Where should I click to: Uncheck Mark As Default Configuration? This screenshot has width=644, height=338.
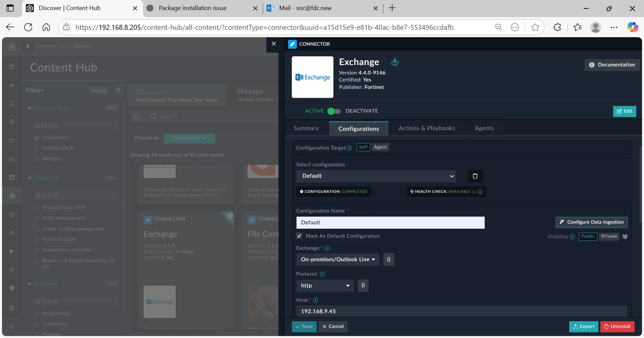[x=299, y=236]
